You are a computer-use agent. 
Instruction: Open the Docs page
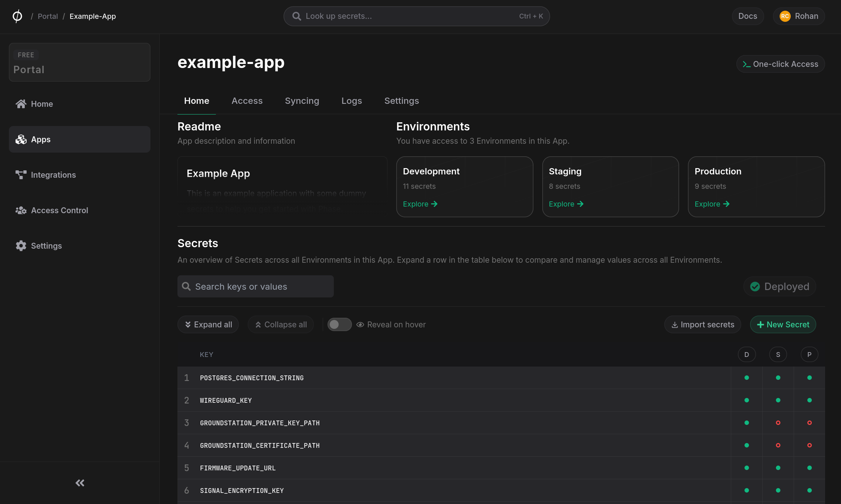coord(747,16)
